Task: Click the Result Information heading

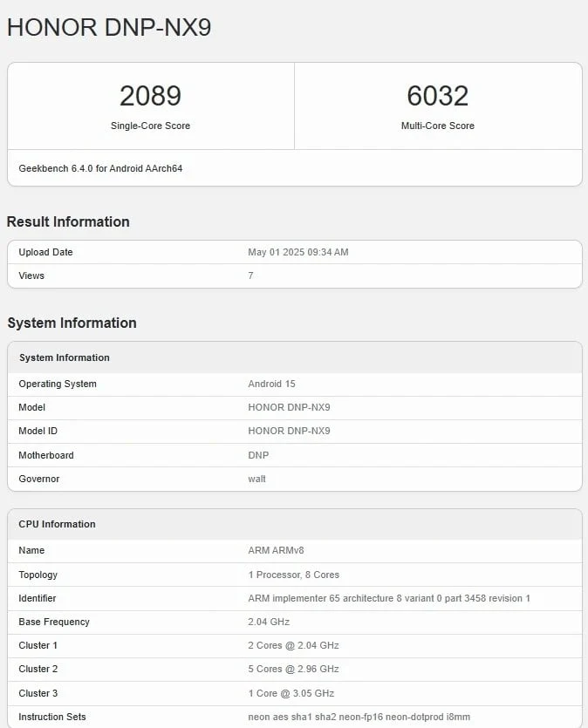Action: click(68, 222)
